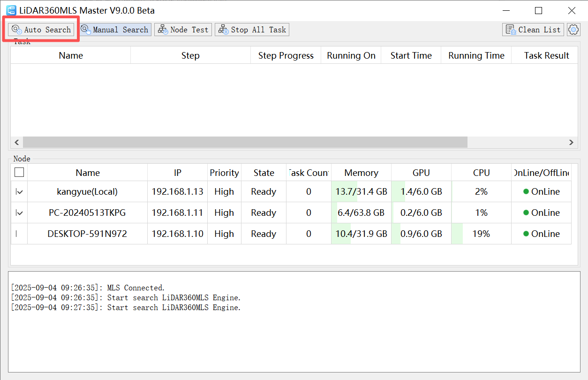Select the IP address 192.168.1.10 cell

pyautogui.click(x=177, y=234)
